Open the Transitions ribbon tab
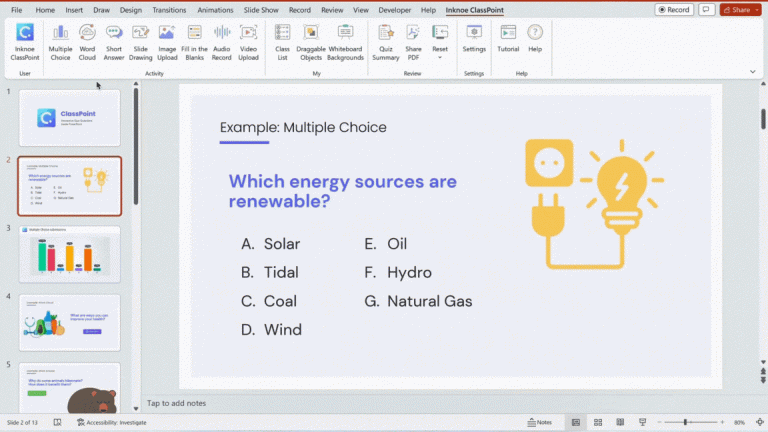The image size is (768, 432). point(169,10)
